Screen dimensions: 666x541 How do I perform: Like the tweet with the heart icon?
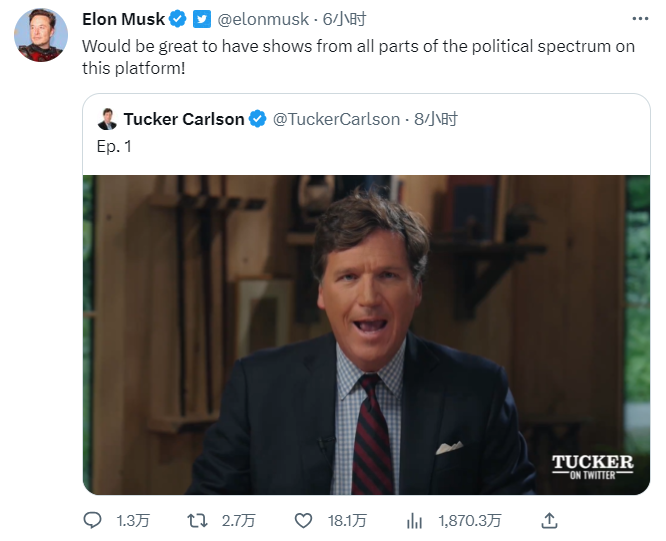(x=305, y=520)
